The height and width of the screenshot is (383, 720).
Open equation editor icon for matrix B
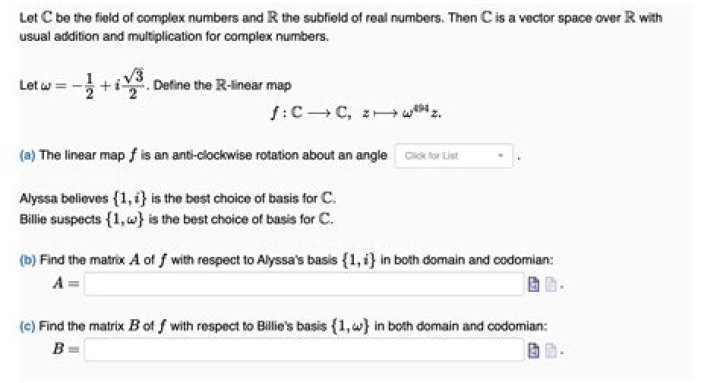(533, 351)
